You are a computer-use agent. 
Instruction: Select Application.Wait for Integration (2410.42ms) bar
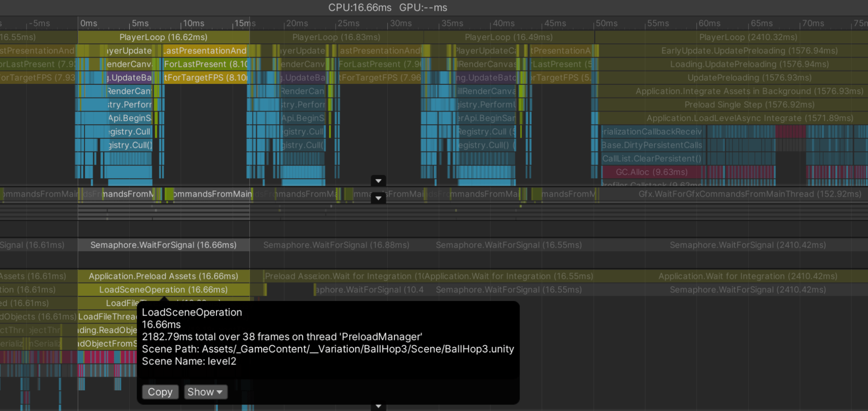747,276
